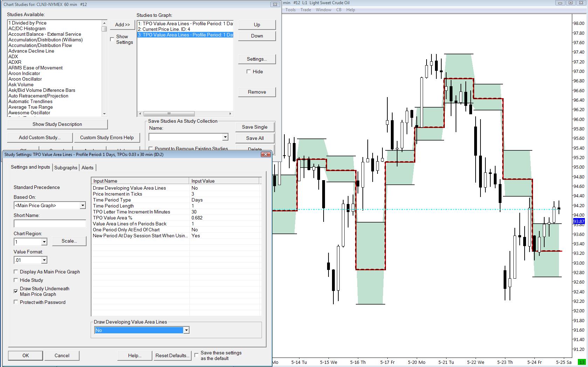The width and height of the screenshot is (588, 367).
Task: Click the Short Name input field
Action: [50, 224]
